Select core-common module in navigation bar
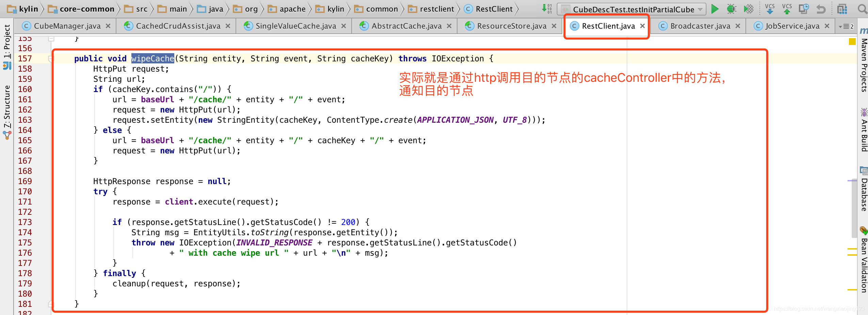 81,9
